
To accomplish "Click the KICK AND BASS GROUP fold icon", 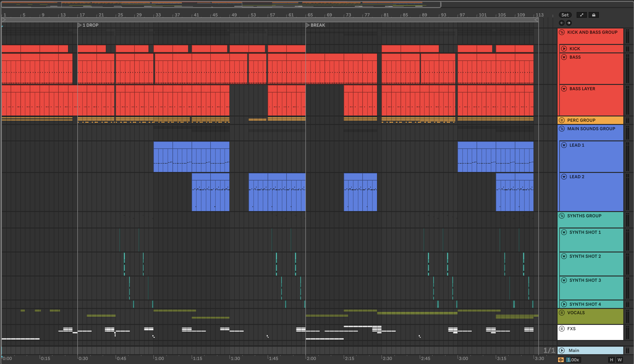I will (562, 32).
